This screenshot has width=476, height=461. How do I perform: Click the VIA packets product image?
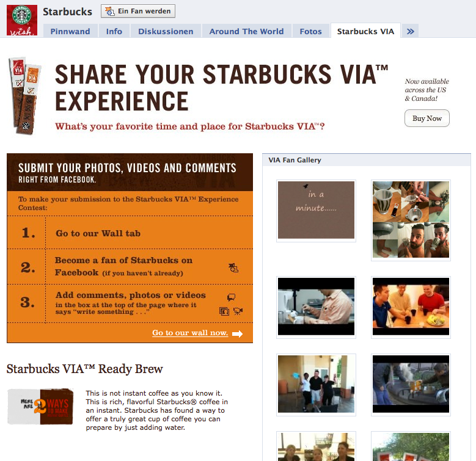click(24, 96)
